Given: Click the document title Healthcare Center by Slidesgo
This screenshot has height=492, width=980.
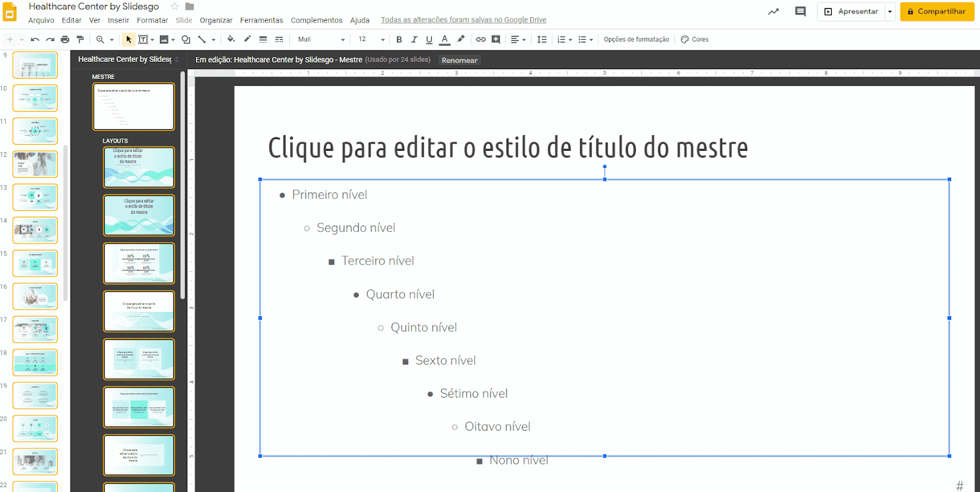Looking at the screenshot, I should (x=94, y=6).
